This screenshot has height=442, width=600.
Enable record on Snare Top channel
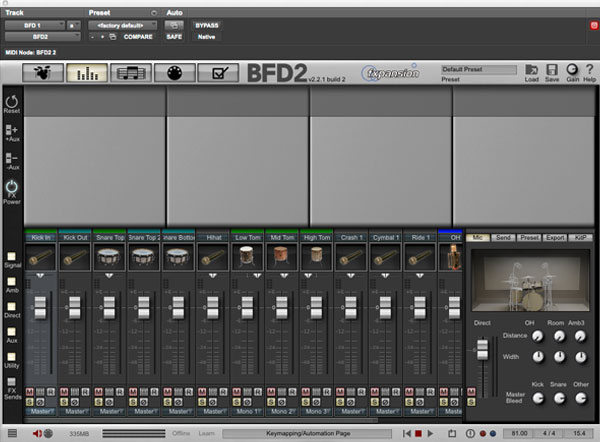120,392
